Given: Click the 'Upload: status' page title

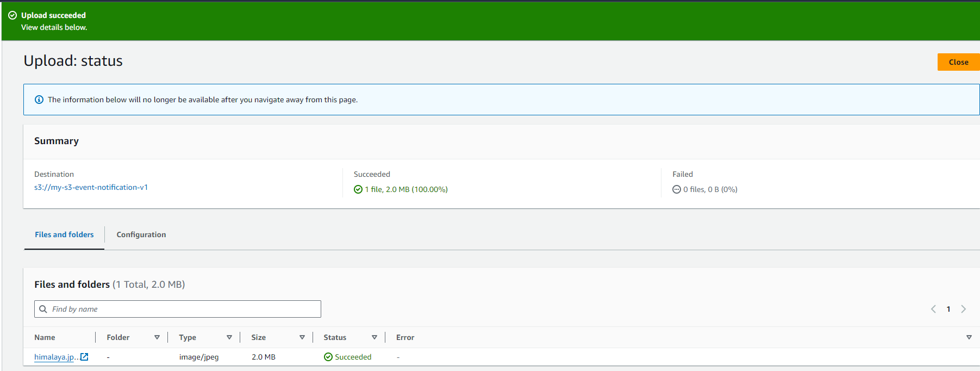Looking at the screenshot, I should pyautogui.click(x=73, y=61).
